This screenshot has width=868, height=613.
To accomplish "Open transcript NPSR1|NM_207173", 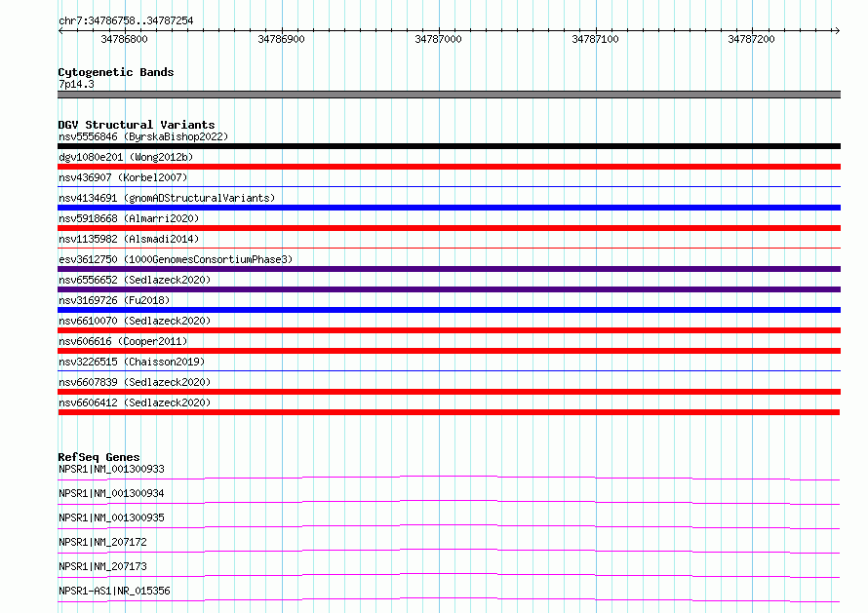I will (x=102, y=566).
